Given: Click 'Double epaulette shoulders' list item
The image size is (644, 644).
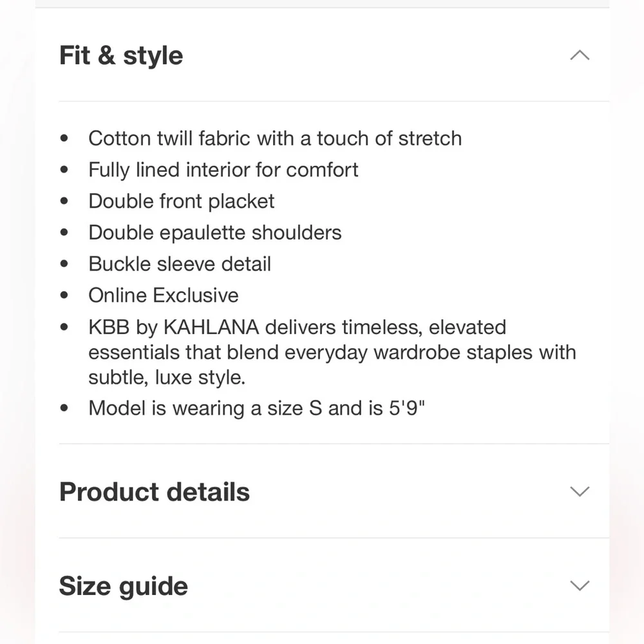Looking at the screenshot, I should (215, 233).
